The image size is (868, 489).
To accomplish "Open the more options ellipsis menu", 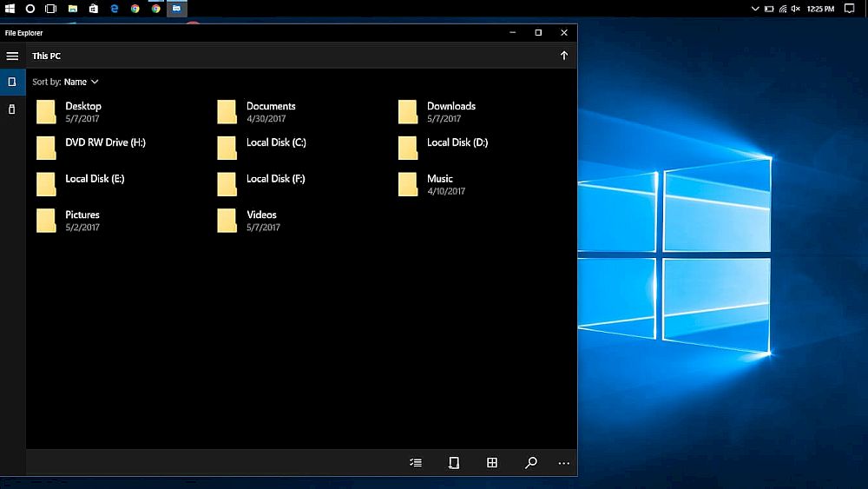I will [x=563, y=463].
